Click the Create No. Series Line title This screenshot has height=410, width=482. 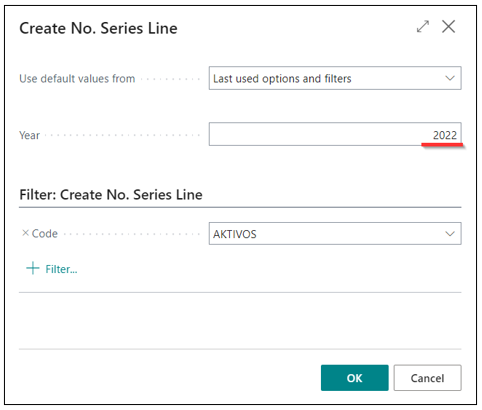click(98, 28)
